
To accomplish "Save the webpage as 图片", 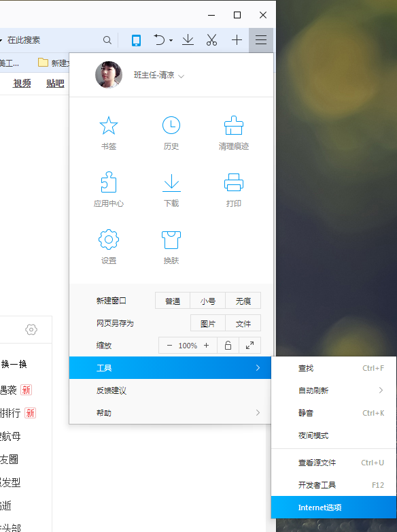I will (x=208, y=324).
